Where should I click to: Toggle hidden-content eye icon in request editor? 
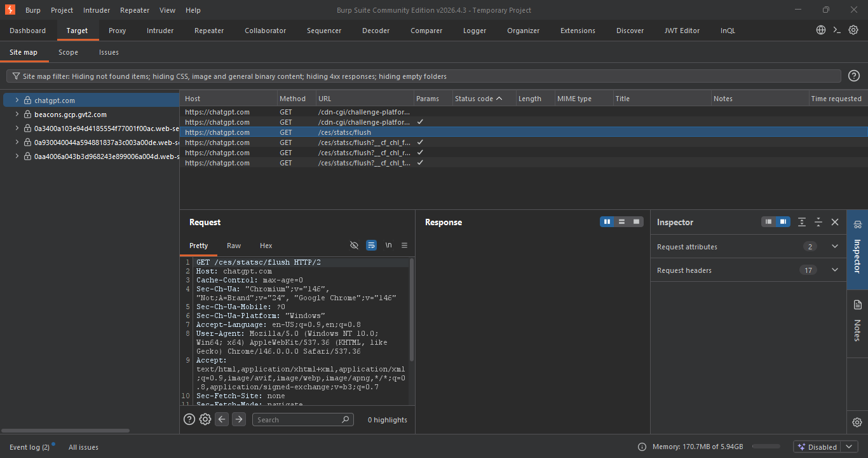coord(355,246)
